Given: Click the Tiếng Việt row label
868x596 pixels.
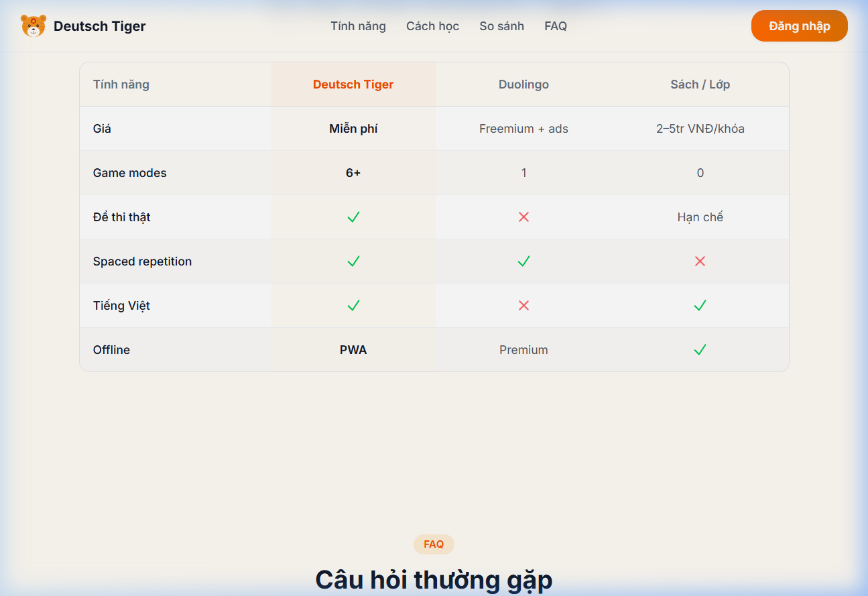Looking at the screenshot, I should point(121,306).
